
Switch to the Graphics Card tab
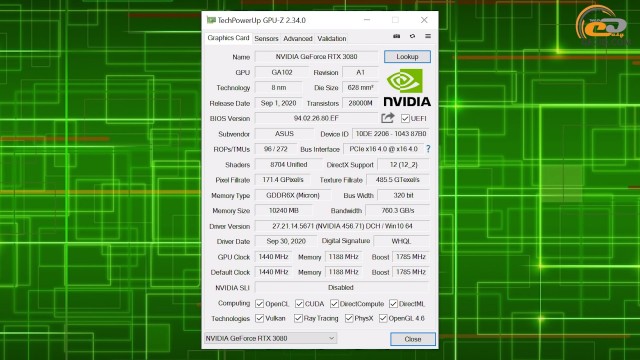228,38
